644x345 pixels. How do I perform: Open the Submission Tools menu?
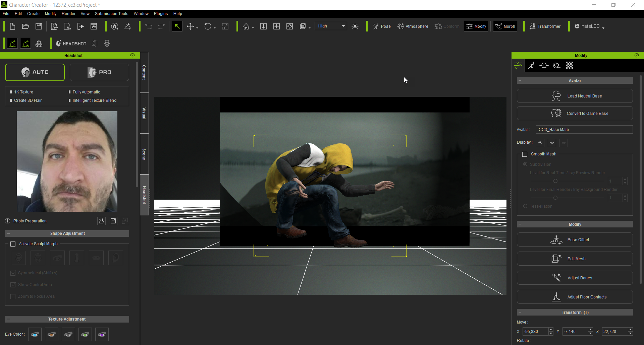tap(111, 14)
